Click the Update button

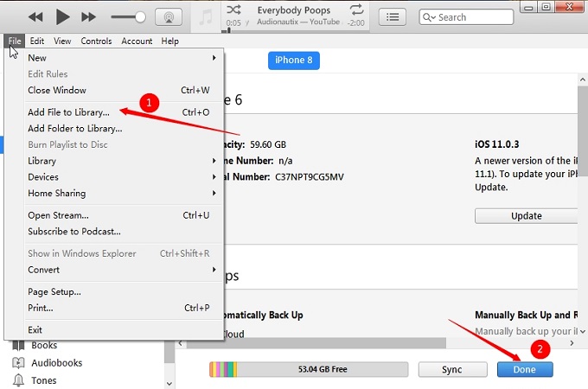click(526, 216)
